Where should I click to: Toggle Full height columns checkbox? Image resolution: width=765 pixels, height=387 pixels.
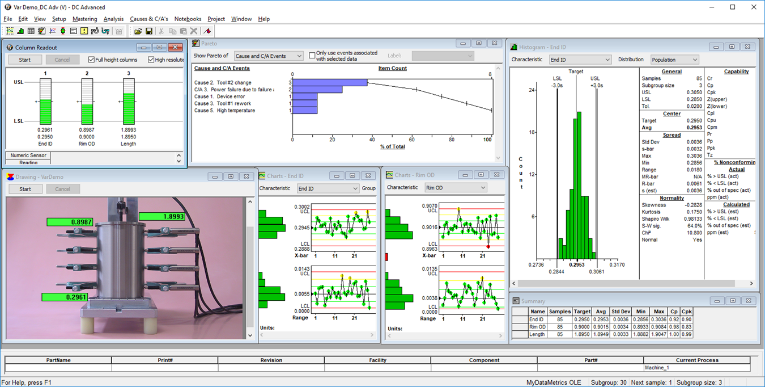[91, 60]
